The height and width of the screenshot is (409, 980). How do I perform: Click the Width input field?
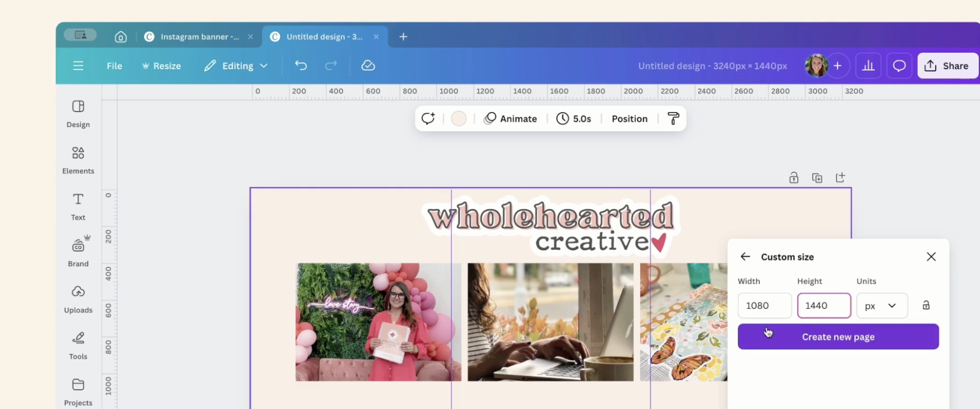pyautogui.click(x=764, y=306)
